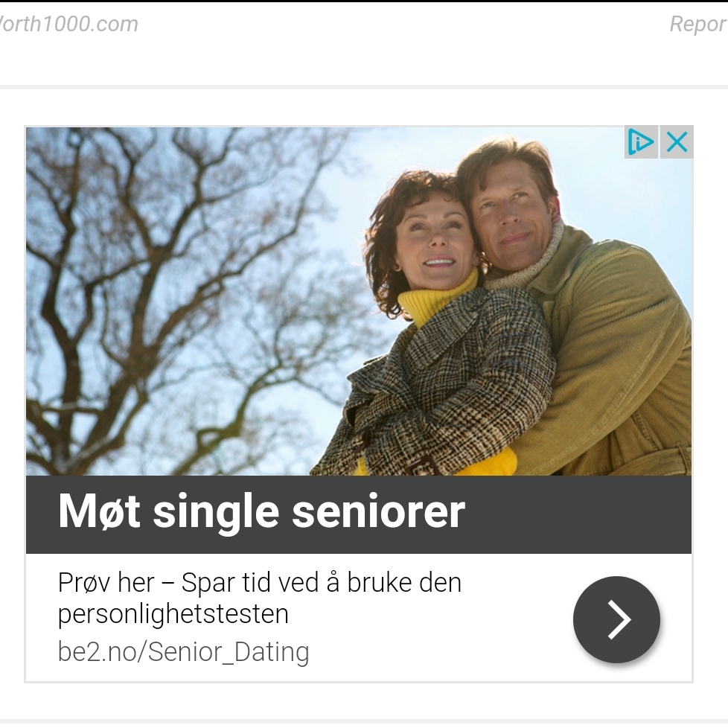Click the "Prøv her – Spar tid" text line
Viewport: 728px width, 728px height.
(260, 582)
